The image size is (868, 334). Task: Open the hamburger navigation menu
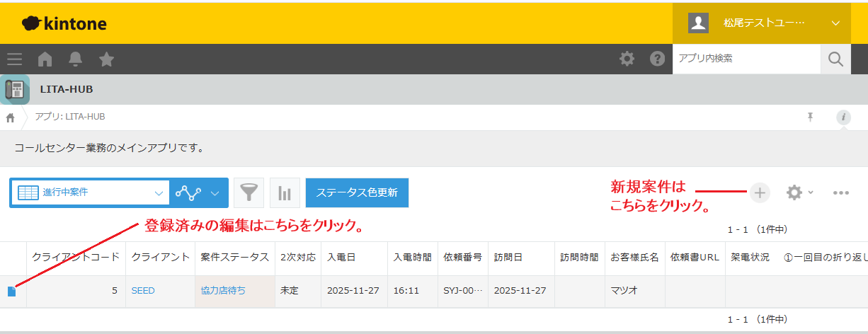[14, 59]
